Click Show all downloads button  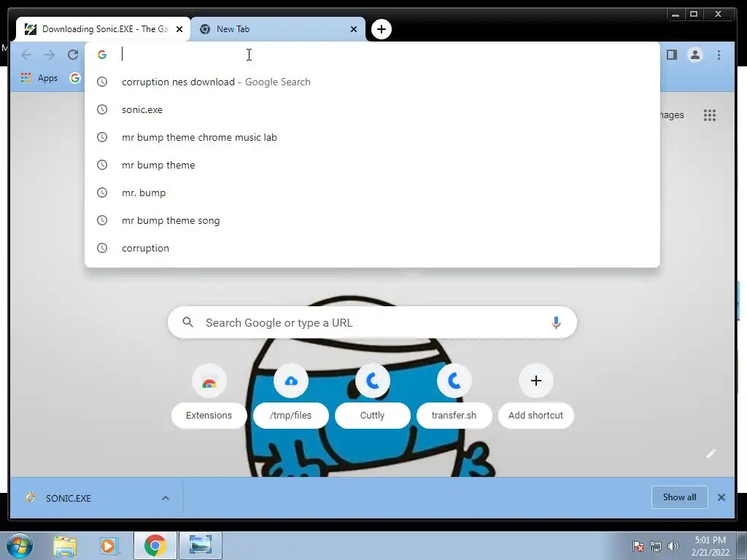tap(679, 497)
